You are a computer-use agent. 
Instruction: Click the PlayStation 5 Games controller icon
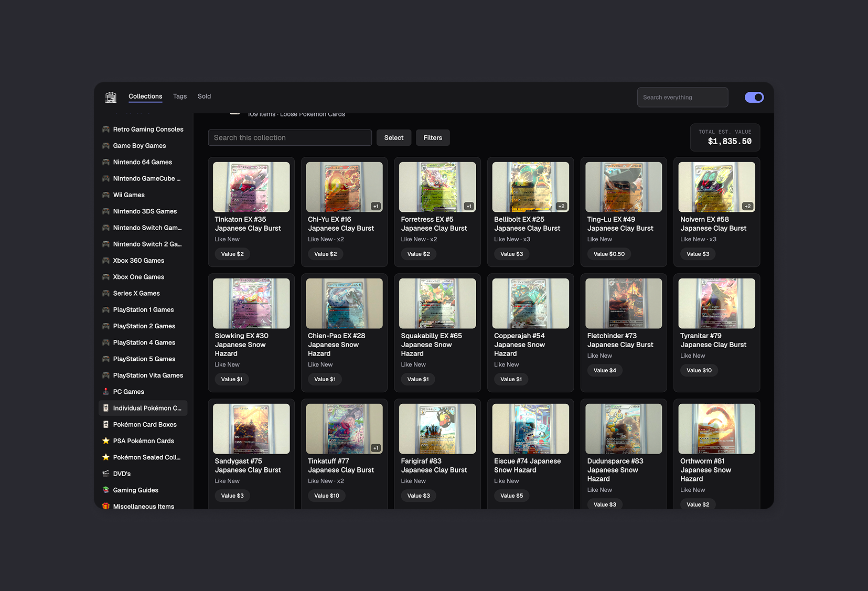[106, 359]
